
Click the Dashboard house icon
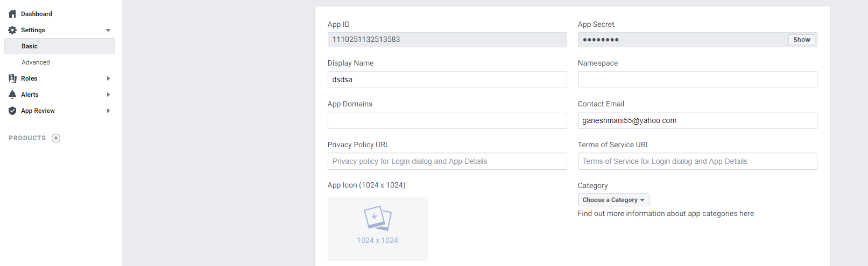12,14
